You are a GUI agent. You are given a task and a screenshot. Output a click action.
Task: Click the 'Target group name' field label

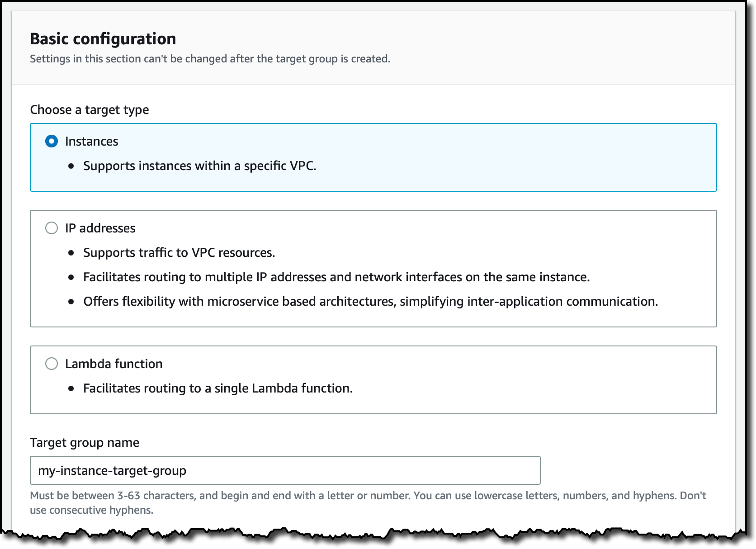pos(85,442)
